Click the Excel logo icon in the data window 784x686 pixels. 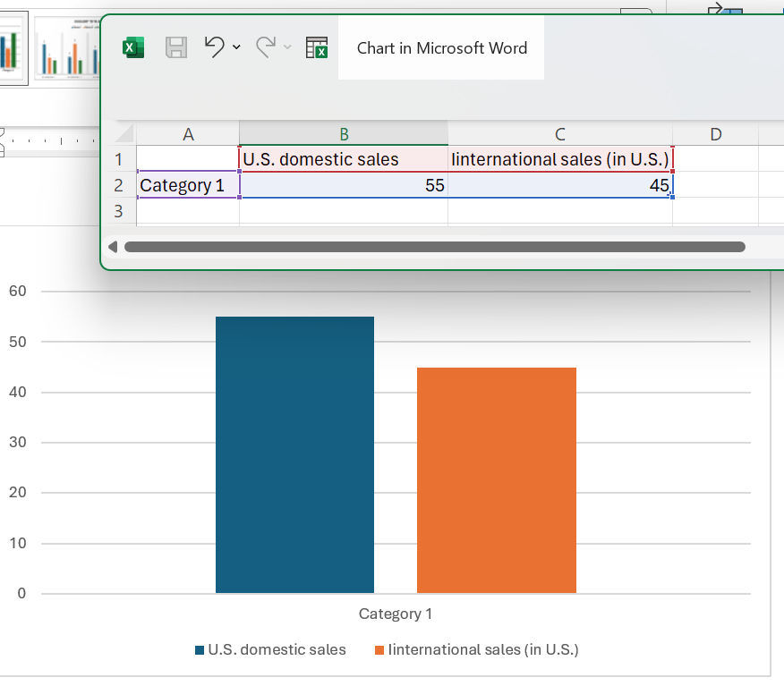(x=133, y=48)
